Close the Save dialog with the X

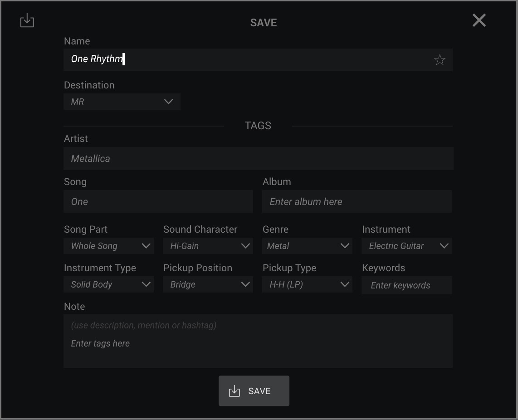click(479, 20)
